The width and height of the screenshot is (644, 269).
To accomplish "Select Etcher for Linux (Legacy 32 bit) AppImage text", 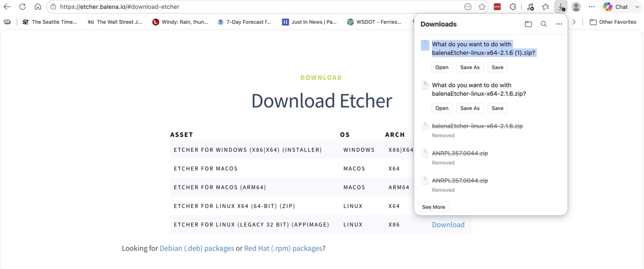I will point(252,225).
